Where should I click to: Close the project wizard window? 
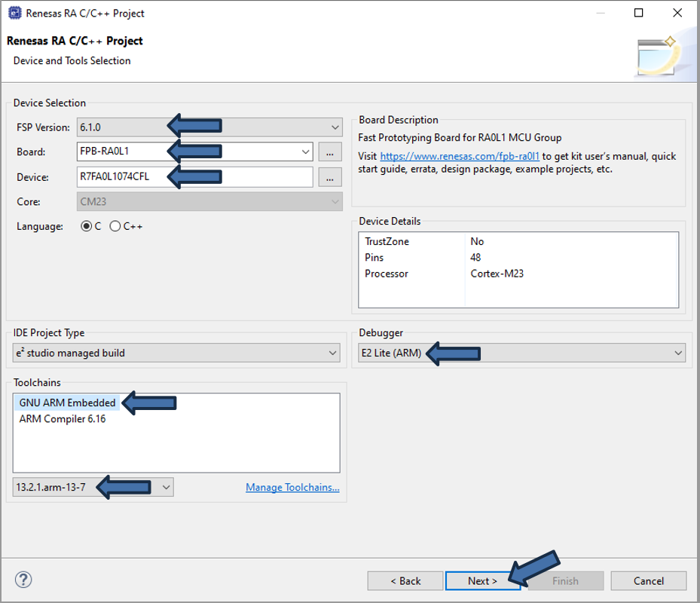click(677, 13)
